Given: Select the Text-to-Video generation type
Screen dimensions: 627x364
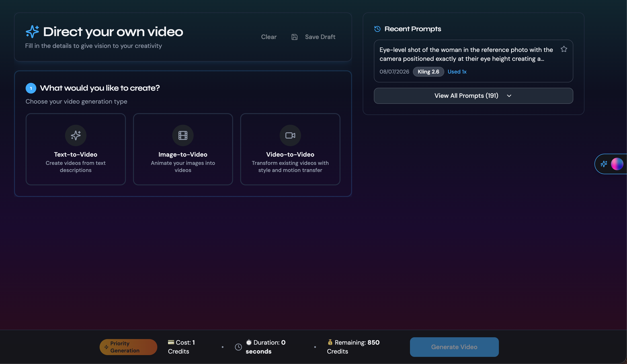Looking at the screenshot, I should 76,149.
